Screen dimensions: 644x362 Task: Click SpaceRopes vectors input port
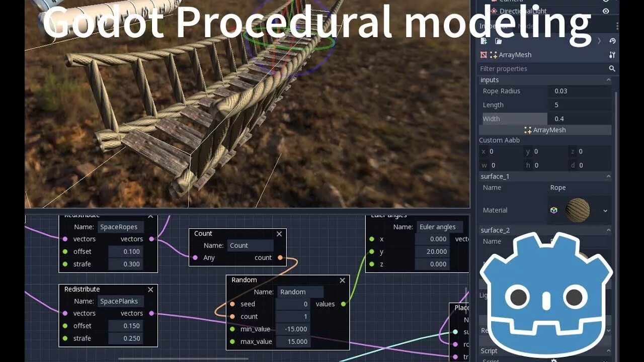click(x=65, y=239)
